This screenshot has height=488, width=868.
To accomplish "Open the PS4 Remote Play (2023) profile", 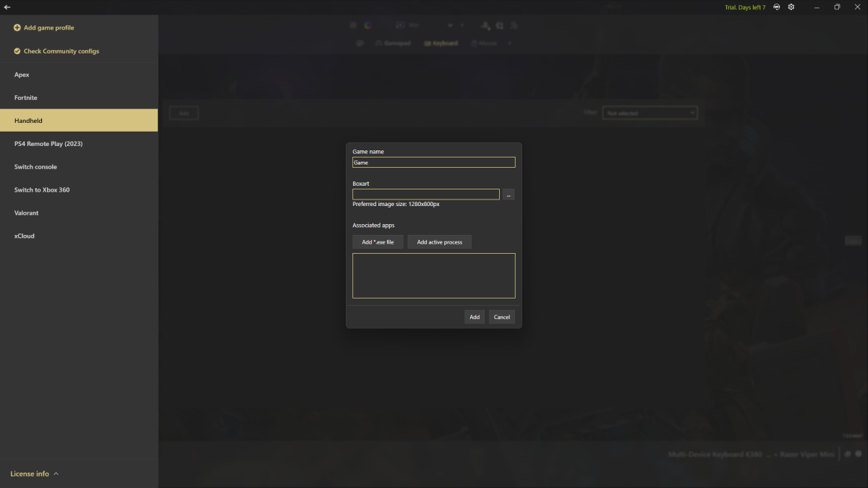I will pos(48,144).
